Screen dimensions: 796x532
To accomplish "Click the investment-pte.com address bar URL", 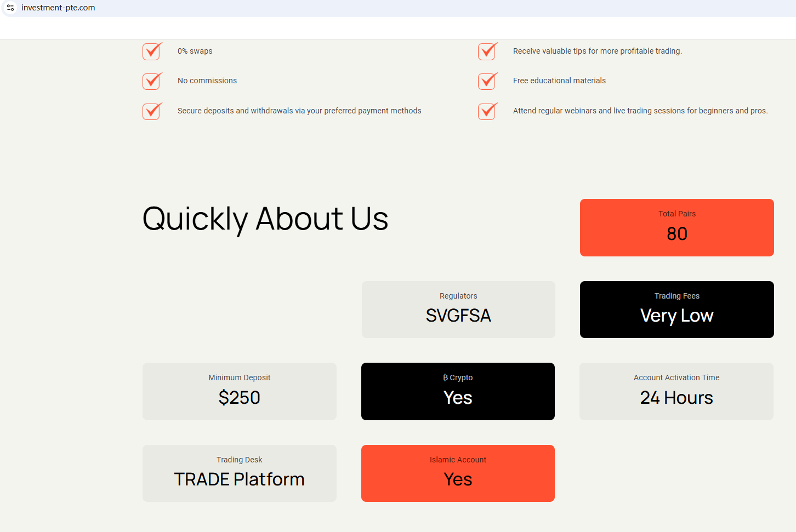I will pyautogui.click(x=58, y=8).
